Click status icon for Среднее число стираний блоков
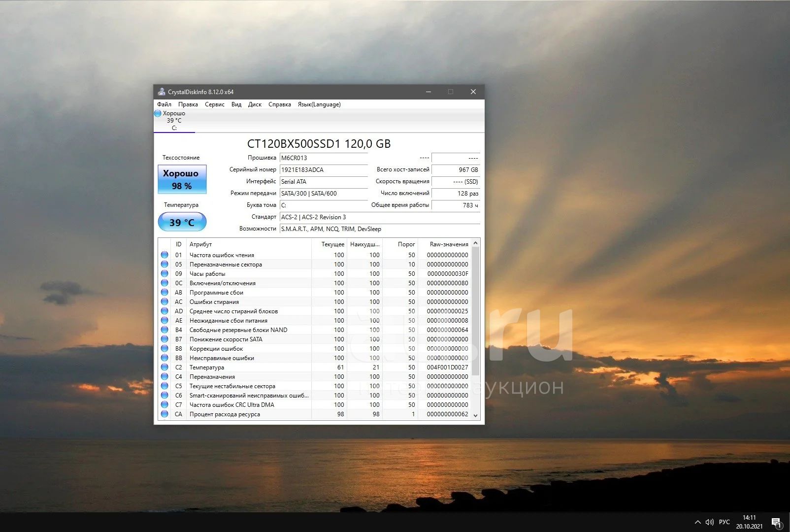 pyautogui.click(x=165, y=311)
